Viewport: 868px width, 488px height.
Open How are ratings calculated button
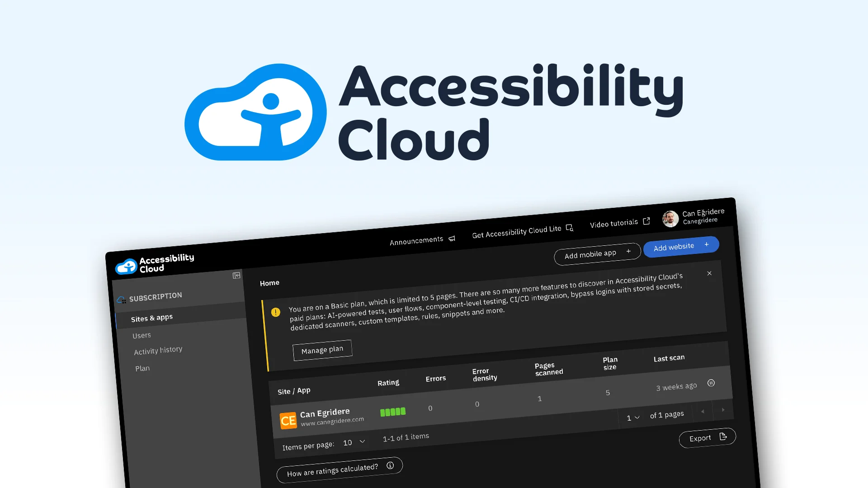coord(340,470)
